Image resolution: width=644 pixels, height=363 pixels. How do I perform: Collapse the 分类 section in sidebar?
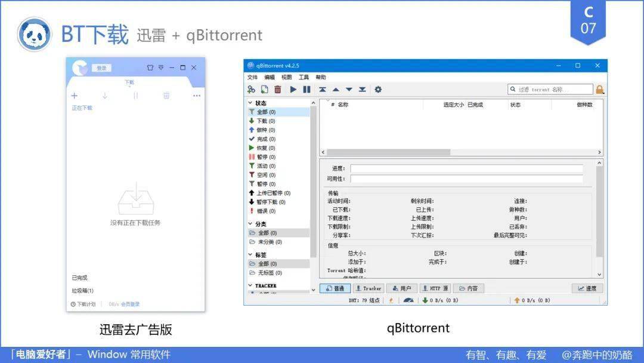[x=250, y=224]
